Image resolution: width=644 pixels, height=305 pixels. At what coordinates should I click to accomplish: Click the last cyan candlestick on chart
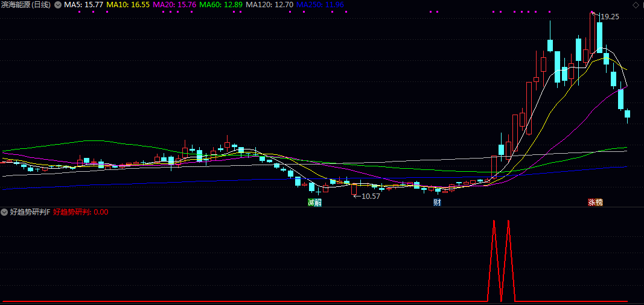(628, 114)
